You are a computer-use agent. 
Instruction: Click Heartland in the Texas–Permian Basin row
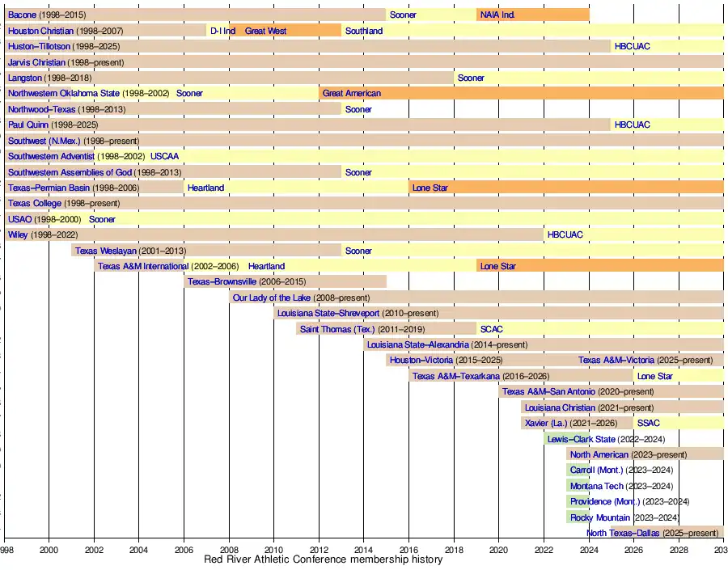[205, 188]
